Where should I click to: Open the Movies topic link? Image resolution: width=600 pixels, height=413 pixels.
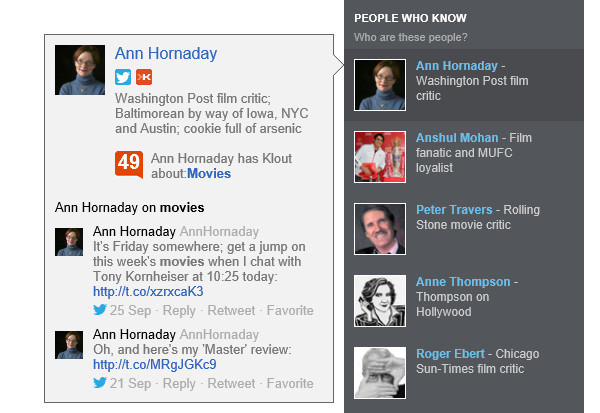pyautogui.click(x=209, y=174)
